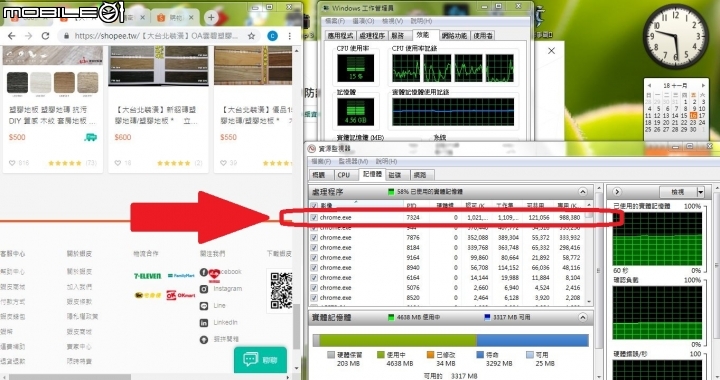
Task: Like the $550 flooring product heart
Action: click(x=223, y=163)
